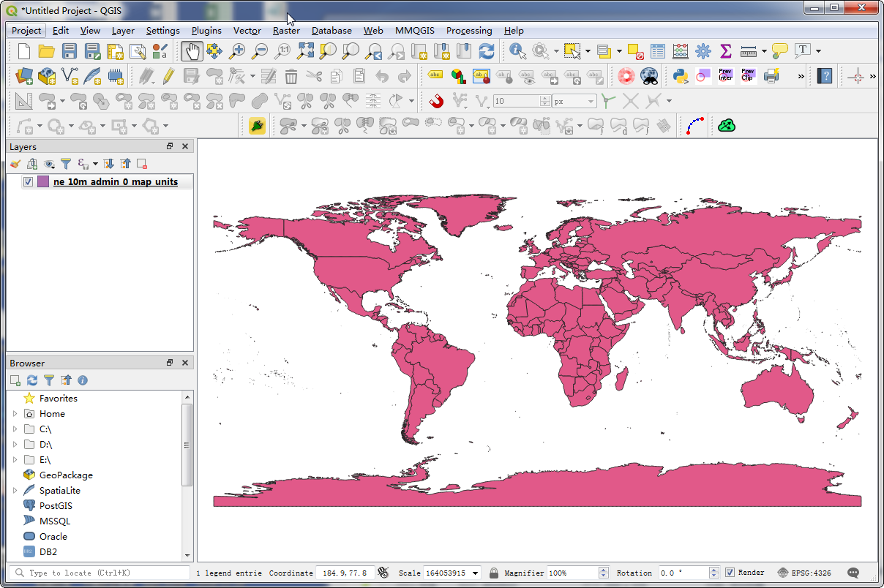Select PostGIS in the Browser panel
This screenshot has width=884, height=588.
pyautogui.click(x=56, y=506)
